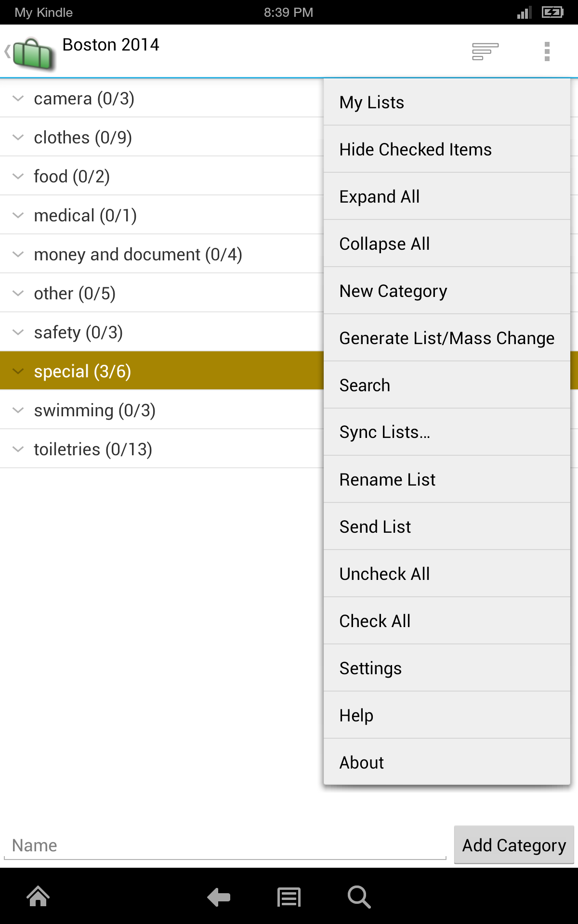The image size is (578, 924).
Task: Click the green suitcase list icon
Action: click(x=33, y=51)
